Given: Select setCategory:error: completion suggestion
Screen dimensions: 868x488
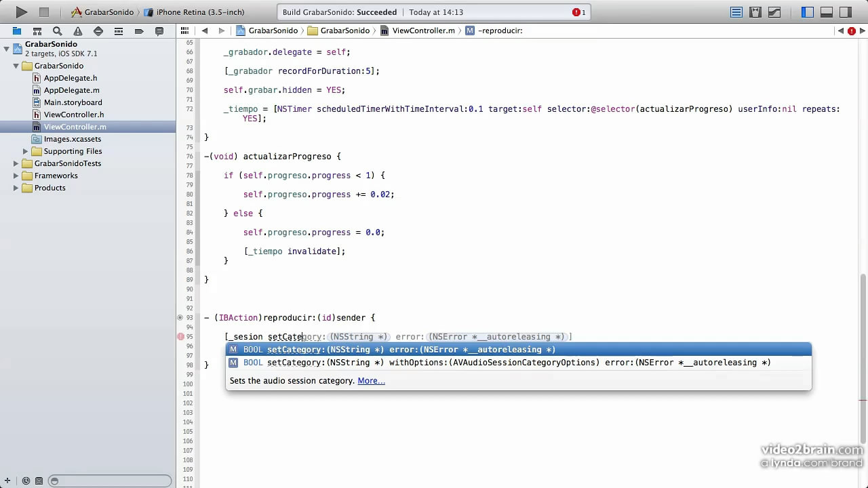Looking at the screenshot, I should [518, 350].
